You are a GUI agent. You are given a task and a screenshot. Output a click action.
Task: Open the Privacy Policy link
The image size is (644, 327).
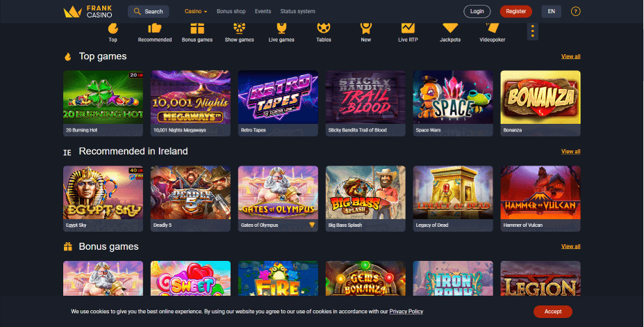coord(406,312)
